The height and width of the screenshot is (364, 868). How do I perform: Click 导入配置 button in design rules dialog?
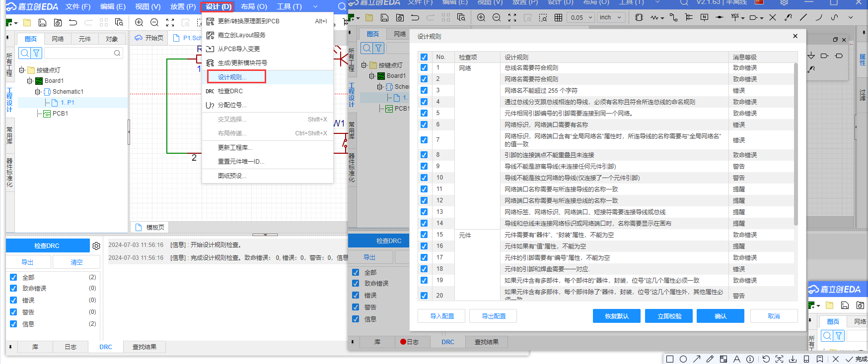[441, 316]
